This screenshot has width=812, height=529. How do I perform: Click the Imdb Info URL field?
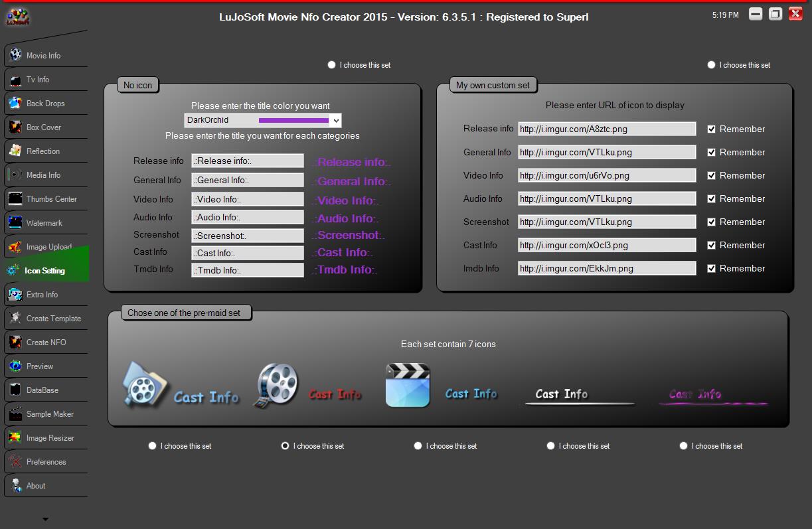coord(607,268)
